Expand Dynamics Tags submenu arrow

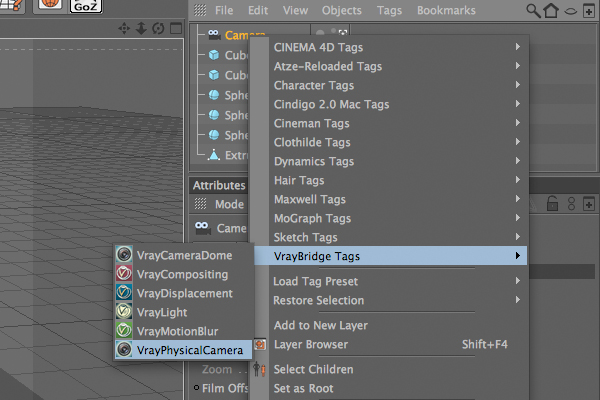click(x=517, y=161)
